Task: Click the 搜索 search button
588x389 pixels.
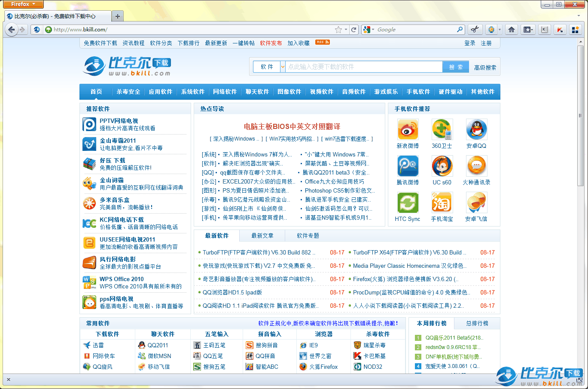Action: click(x=456, y=67)
